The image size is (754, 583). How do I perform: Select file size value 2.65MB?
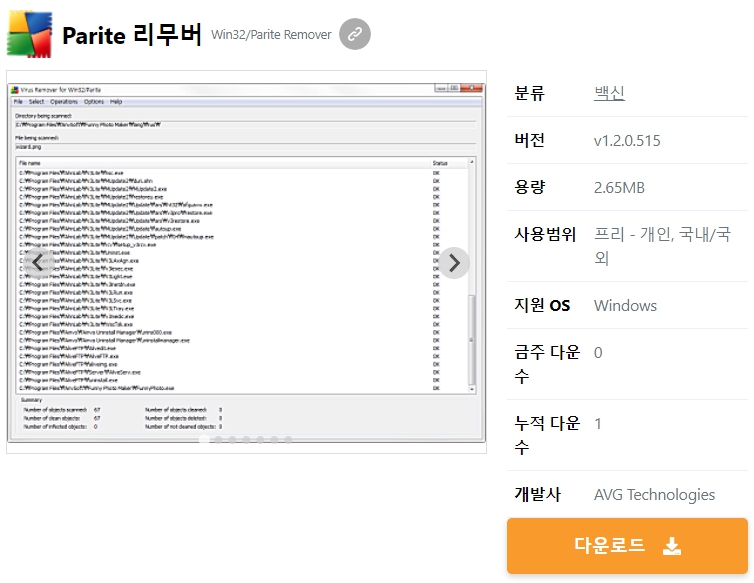point(619,188)
